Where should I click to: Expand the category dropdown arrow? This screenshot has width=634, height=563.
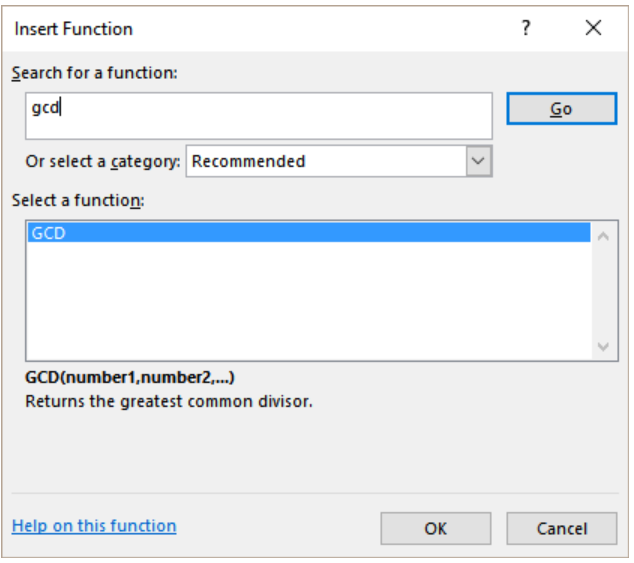(479, 161)
